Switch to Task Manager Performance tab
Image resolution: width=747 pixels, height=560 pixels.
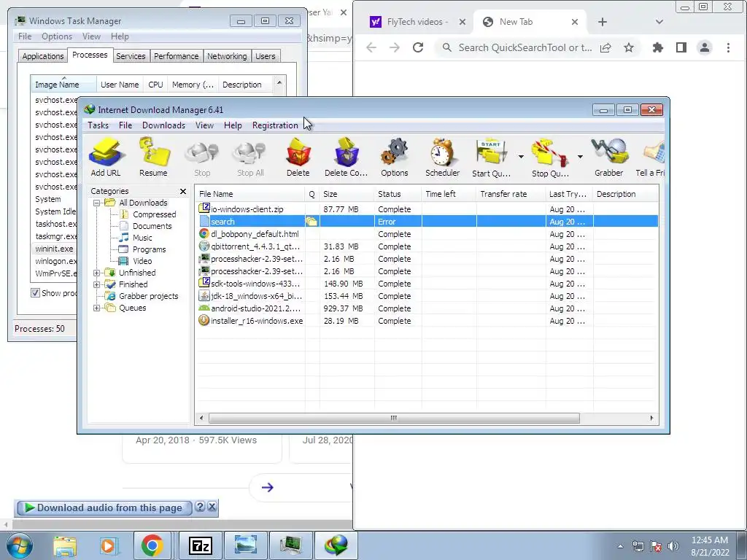177,56
